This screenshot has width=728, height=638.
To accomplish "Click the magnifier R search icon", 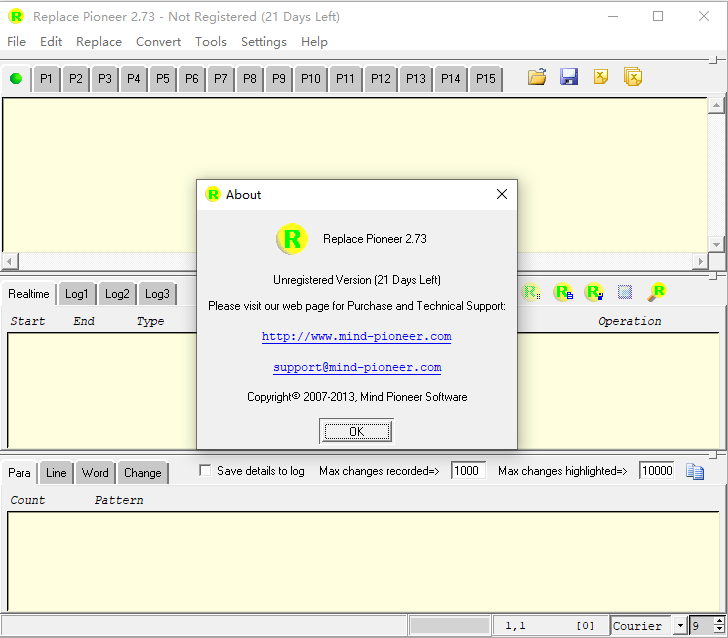I will [656, 293].
